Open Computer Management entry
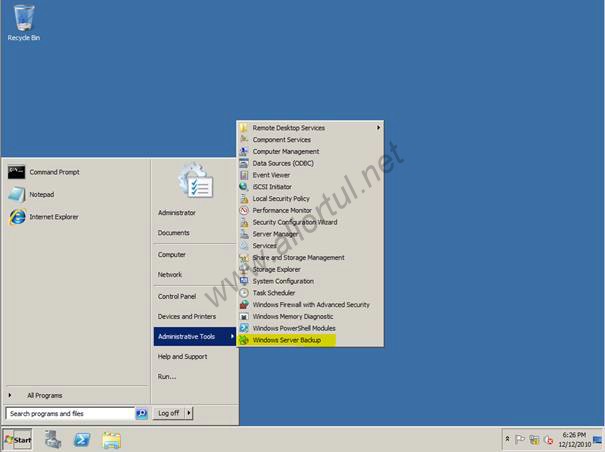Image resolution: width=605 pixels, height=452 pixels. (x=310, y=151)
